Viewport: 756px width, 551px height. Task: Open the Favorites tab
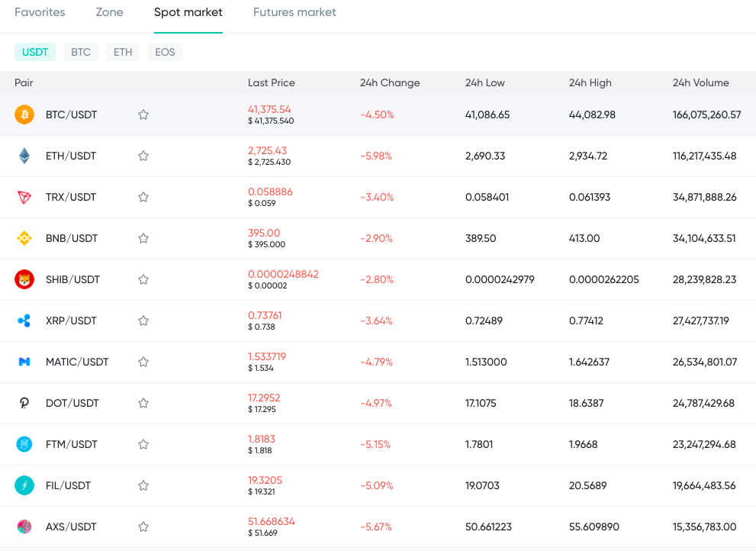point(40,12)
